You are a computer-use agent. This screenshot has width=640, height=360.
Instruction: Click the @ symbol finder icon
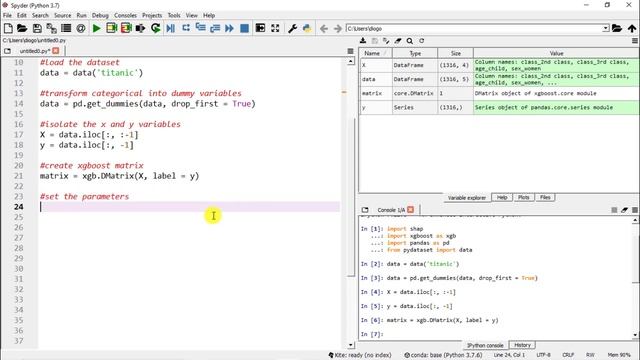pyautogui.click(x=81, y=28)
